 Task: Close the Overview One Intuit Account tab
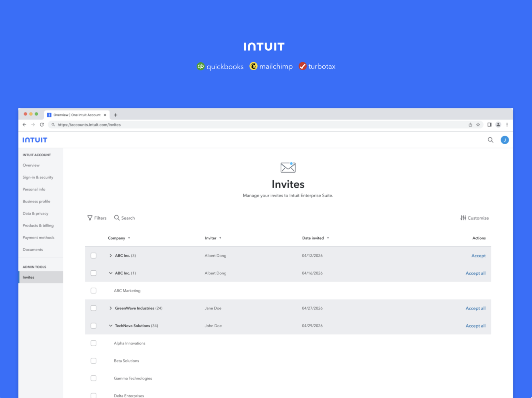(x=105, y=115)
